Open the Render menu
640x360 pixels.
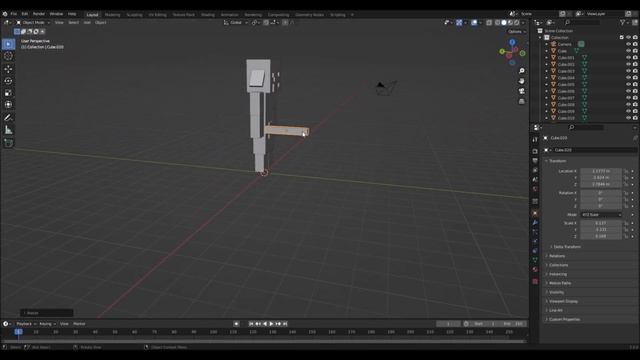38,14
